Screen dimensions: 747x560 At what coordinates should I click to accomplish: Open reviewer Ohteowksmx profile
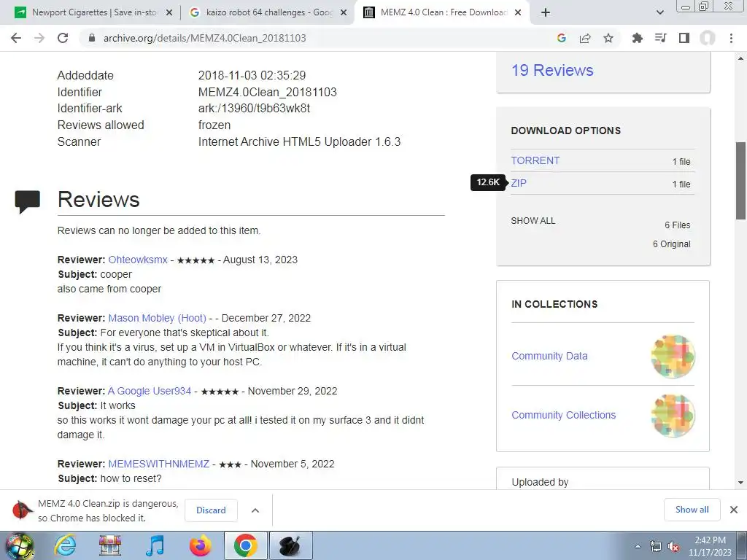tap(138, 260)
